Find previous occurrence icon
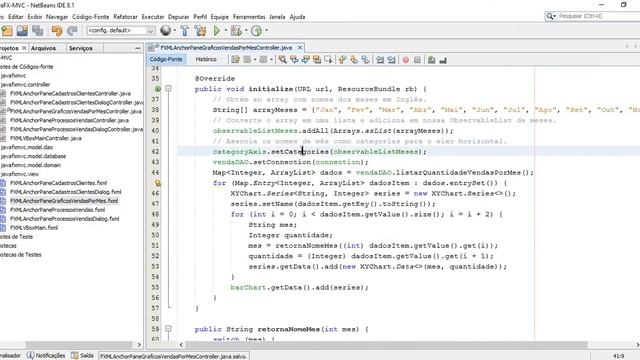The height and width of the screenshot is (360, 640). point(294,60)
